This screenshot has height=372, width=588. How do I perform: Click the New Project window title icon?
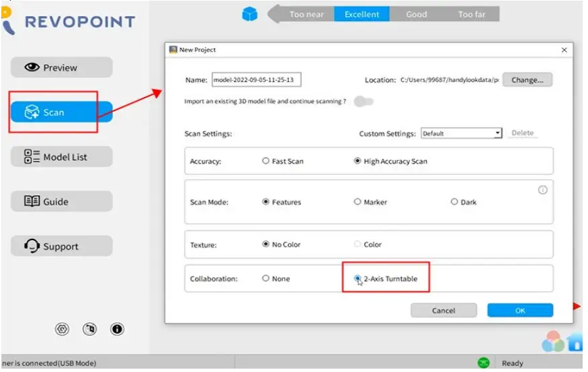(x=173, y=50)
